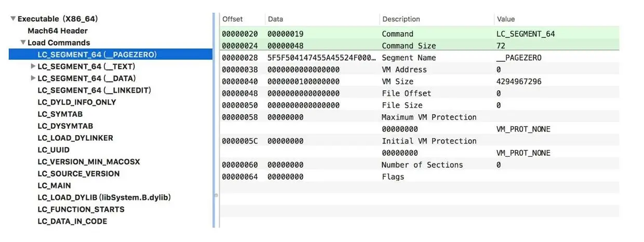Click data 5F5F504147455A45524F000... cell
The width and height of the screenshot is (644, 242).
321,58
